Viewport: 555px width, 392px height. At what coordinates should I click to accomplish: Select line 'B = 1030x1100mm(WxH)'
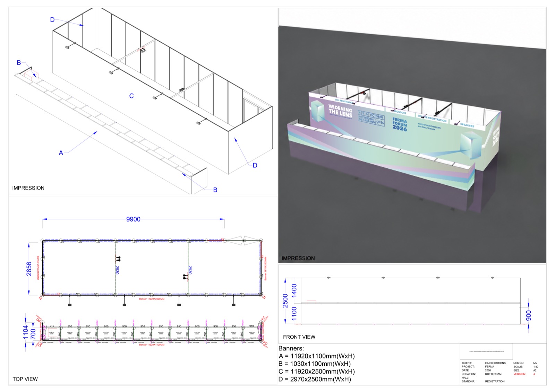[315, 364]
